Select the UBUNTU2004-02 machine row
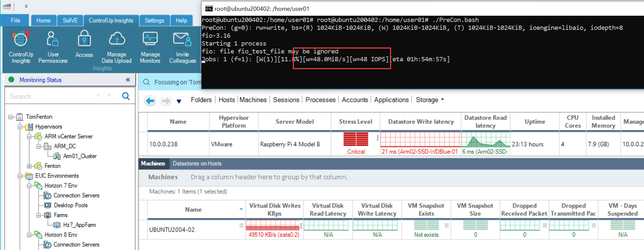The width and height of the screenshot is (644, 250). click(x=391, y=229)
